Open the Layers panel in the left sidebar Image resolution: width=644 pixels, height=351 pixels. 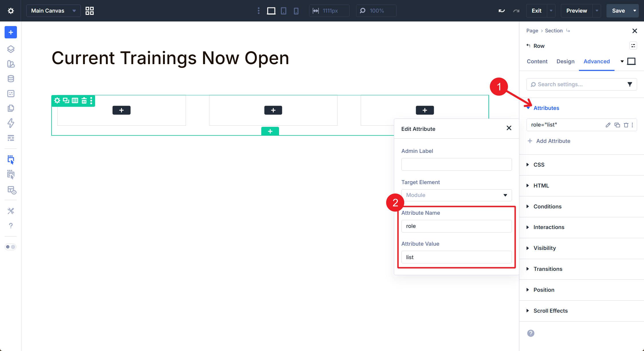(x=11, y=49)
